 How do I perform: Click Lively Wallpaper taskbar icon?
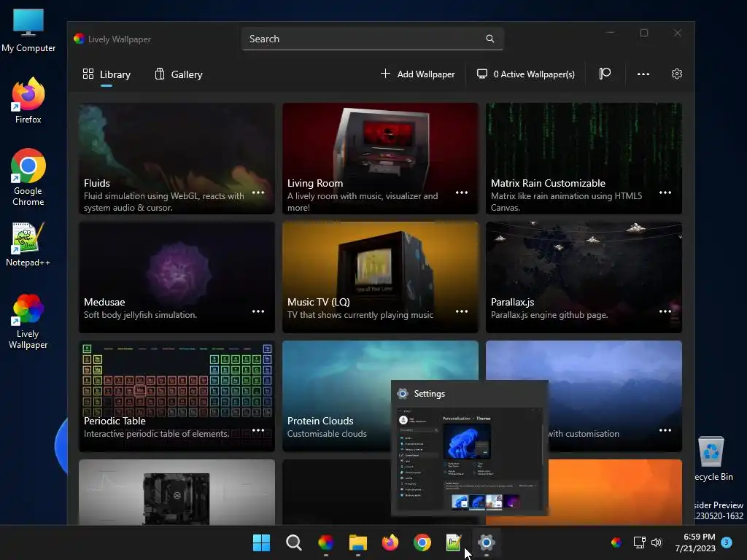coord(326,542)
